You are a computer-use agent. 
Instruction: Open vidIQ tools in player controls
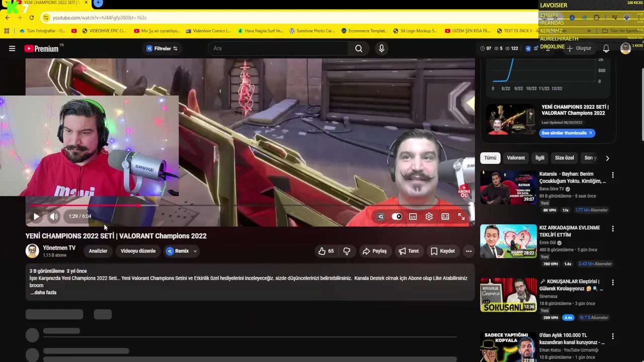pyautogui.click(x=381, y=216)
